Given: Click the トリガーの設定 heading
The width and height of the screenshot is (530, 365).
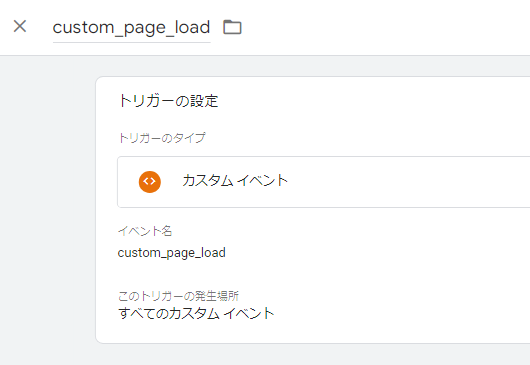Looking at the screenshot, I should click(x=169, y=101).
